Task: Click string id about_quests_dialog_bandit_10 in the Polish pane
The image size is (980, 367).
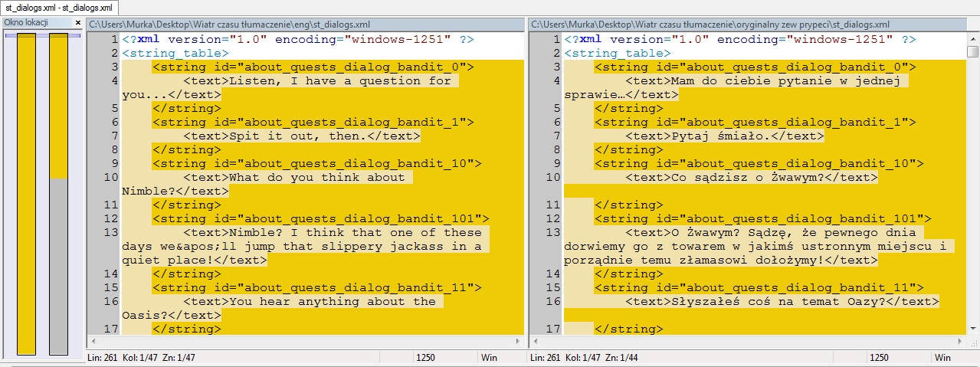Action: (759, 163)
